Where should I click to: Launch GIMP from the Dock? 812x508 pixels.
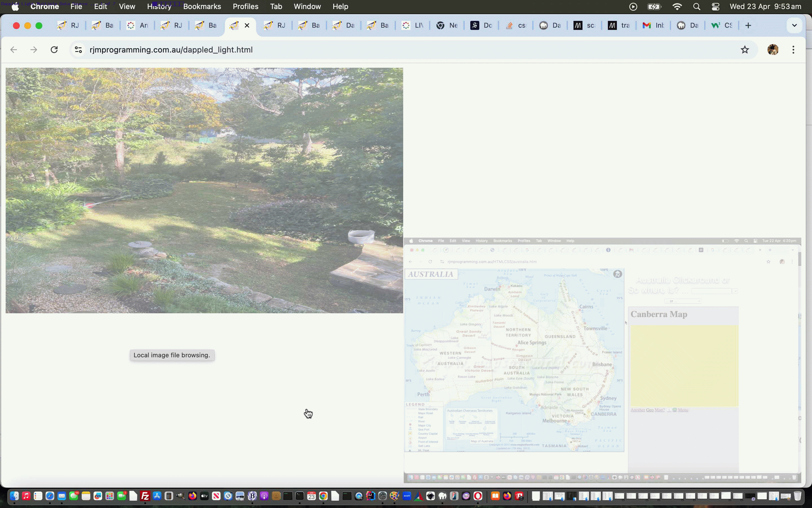180,496
